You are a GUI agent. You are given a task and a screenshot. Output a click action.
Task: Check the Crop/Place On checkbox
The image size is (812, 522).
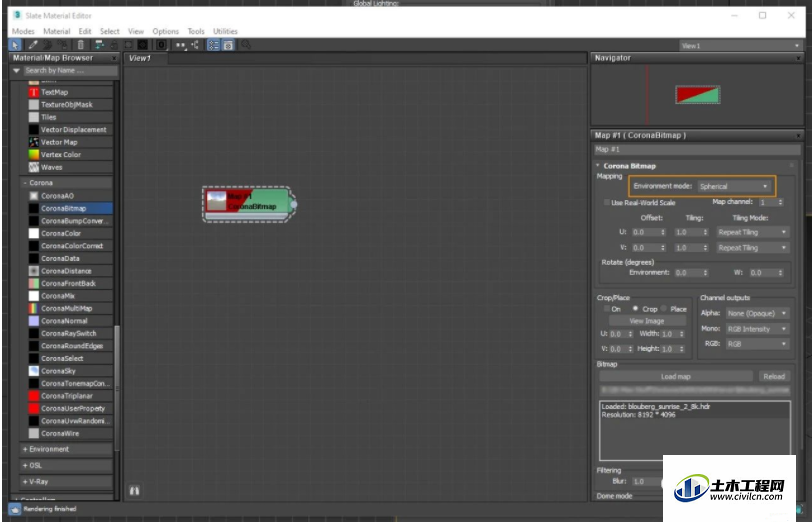pyautogui.click(x=606, y=309)
